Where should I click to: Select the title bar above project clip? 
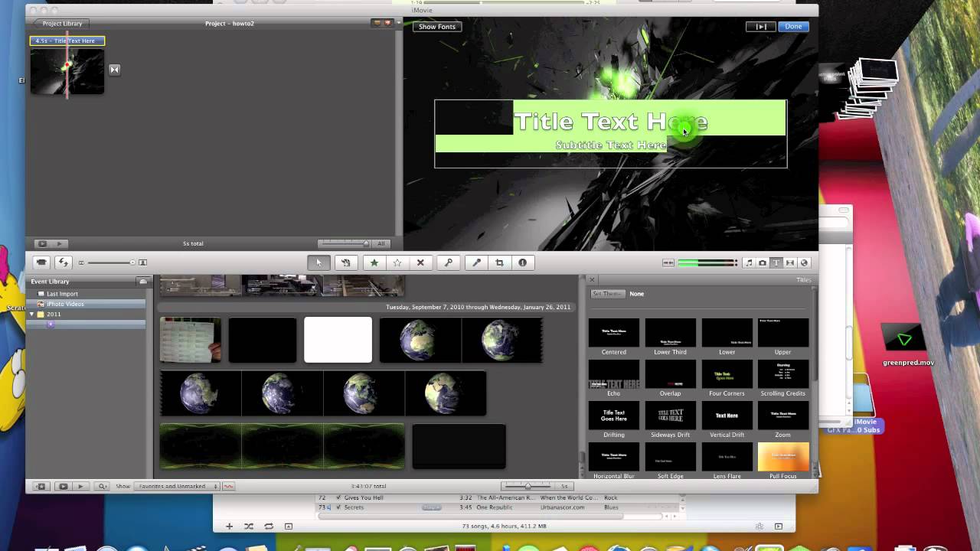67,41
